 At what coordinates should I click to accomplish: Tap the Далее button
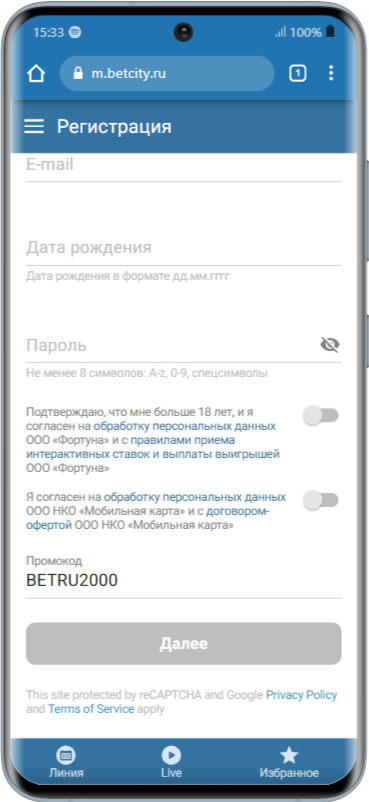(184, 643)
